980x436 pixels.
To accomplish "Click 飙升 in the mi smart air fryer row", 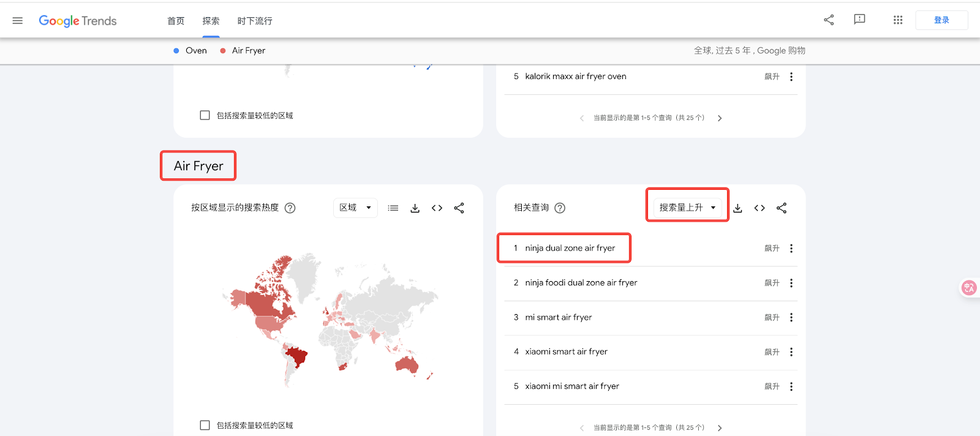I will [772, 318].
